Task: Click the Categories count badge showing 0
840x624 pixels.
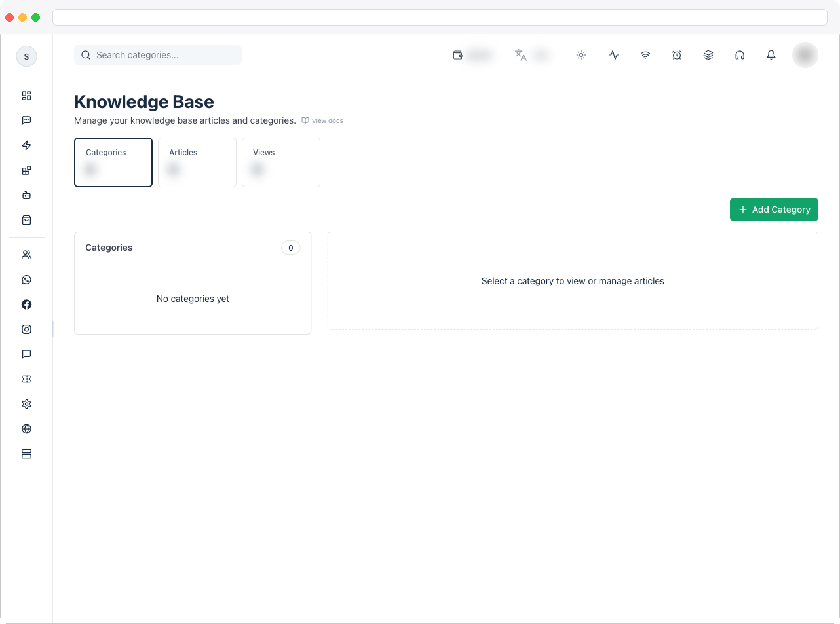Action: pos(291,248)
